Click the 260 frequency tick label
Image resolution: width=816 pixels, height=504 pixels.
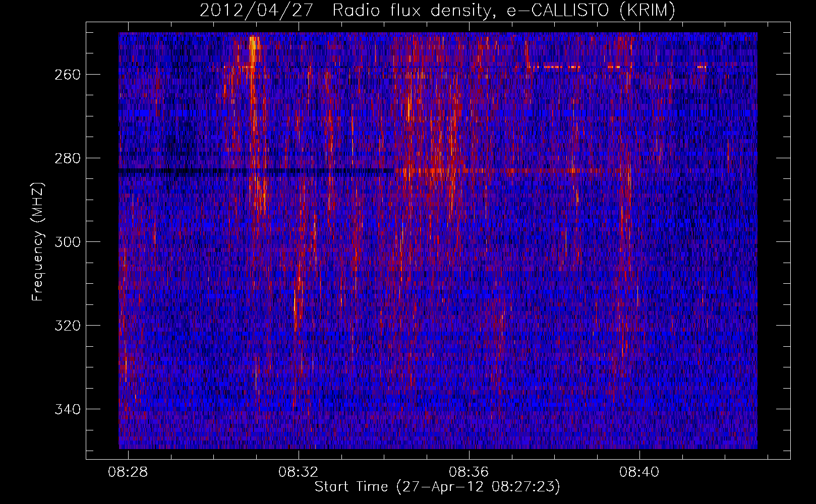[67, 75]
